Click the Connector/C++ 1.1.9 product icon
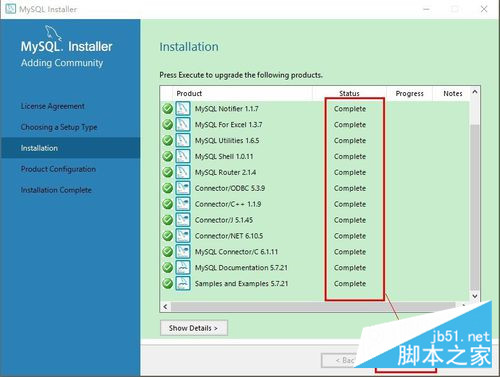500x377 pixels. (183, 204)
